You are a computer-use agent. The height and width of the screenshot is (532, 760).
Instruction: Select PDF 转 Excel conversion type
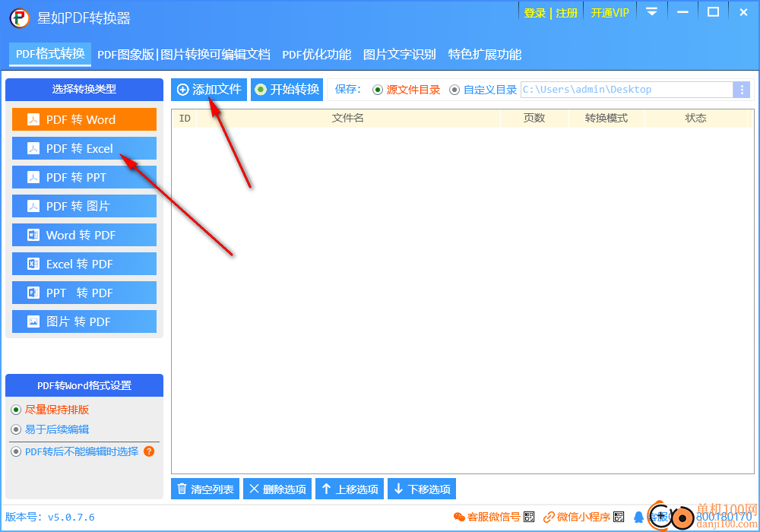coord(84,148)
